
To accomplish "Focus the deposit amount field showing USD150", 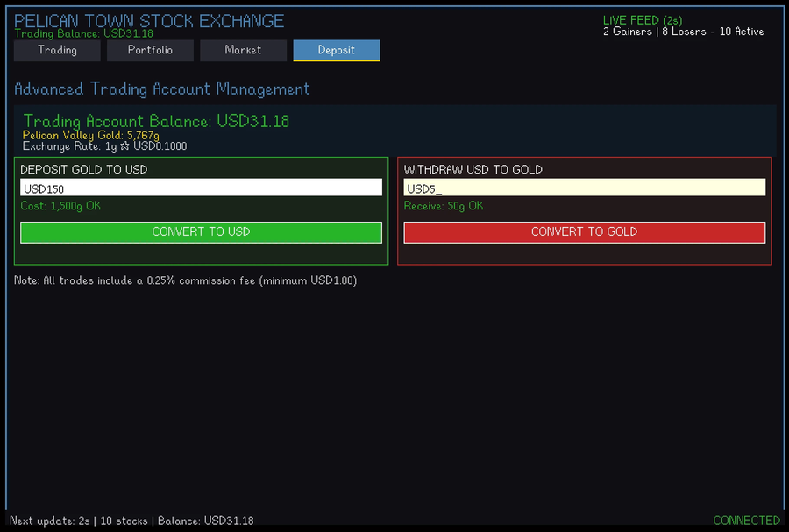I will point(201,188).
